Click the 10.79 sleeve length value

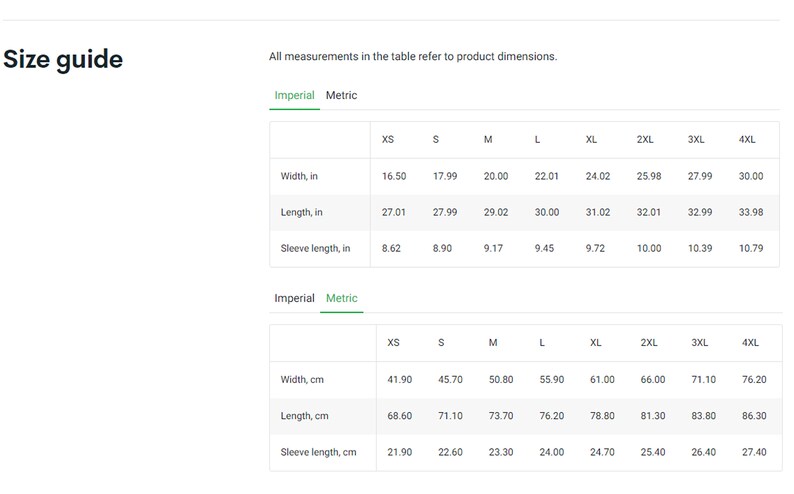[750, 248]
